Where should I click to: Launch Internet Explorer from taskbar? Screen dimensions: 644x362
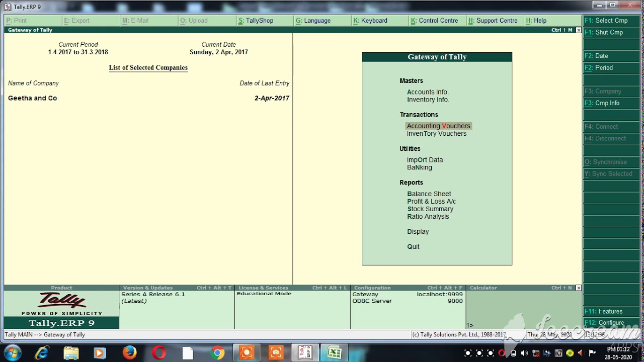coord(42,353)
